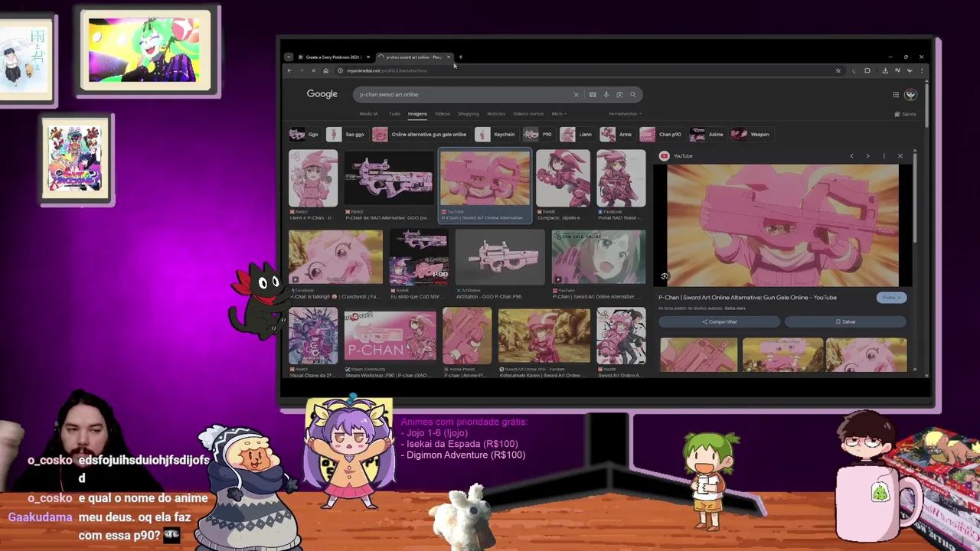Select the Imagens results tab
This screenshot has width=980, height=551.
(417, 114)
